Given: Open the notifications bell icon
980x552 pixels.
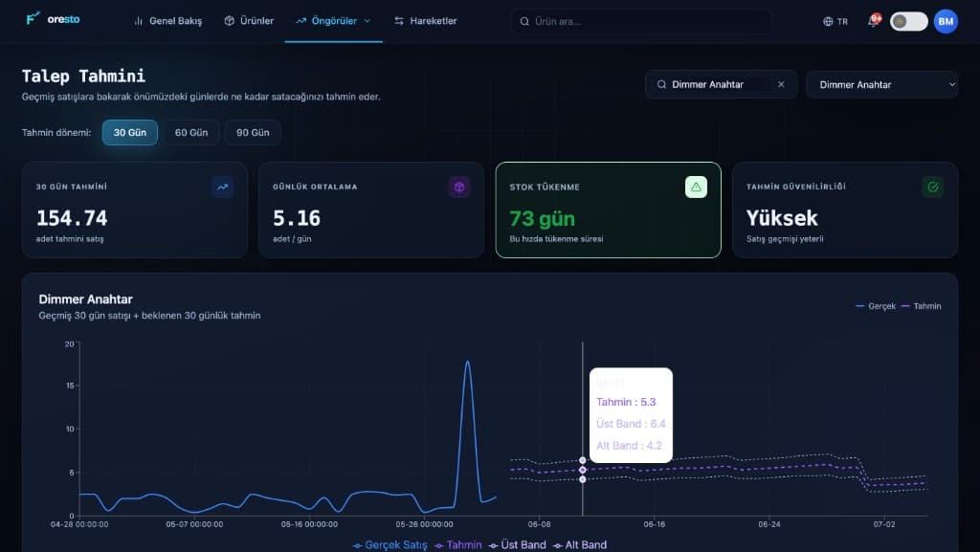Looking at the screenshot, I should coord(873,21).
